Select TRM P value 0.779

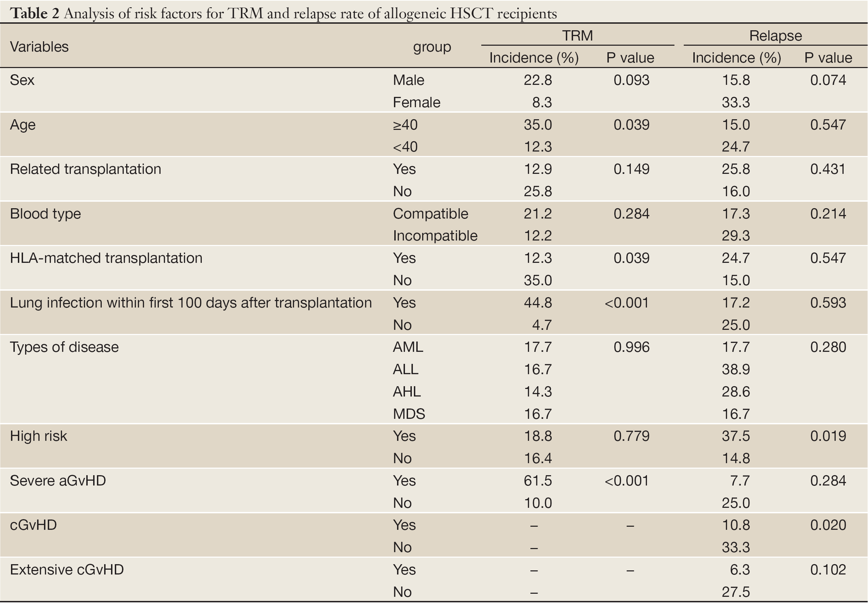click(631, 436)
